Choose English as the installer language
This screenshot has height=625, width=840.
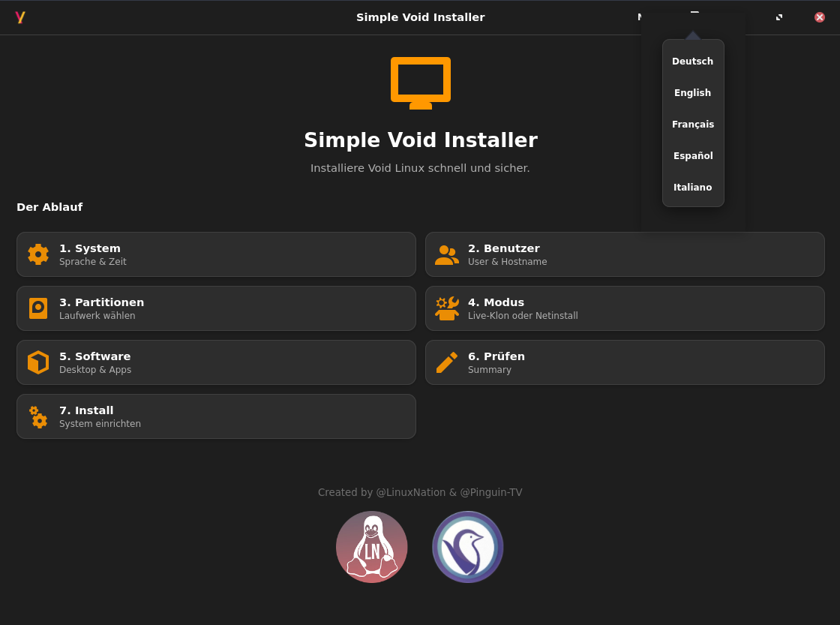pos(692,92)
